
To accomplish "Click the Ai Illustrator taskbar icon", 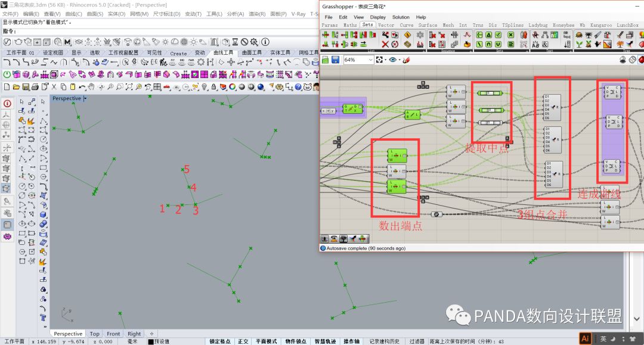I will coord(586,338).
